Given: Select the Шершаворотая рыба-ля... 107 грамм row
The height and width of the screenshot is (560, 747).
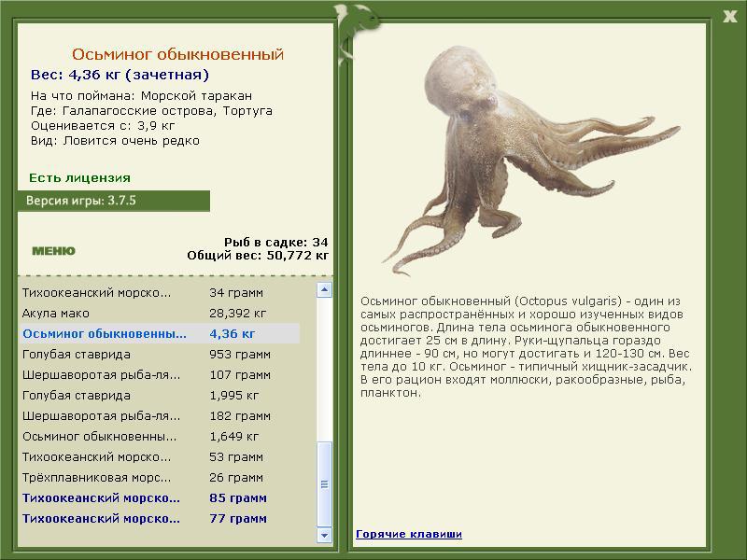Looking at the screenshot, I should (x=160, y=375).
